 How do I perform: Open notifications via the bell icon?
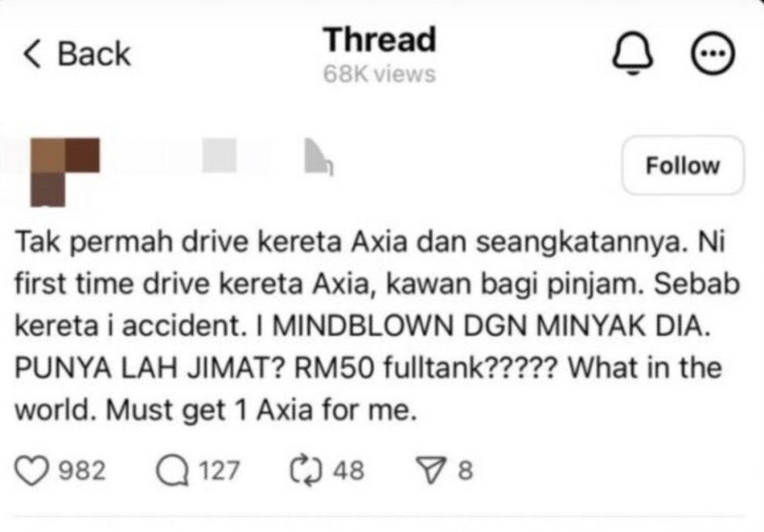pyautogui.click(x=633, y=54)
